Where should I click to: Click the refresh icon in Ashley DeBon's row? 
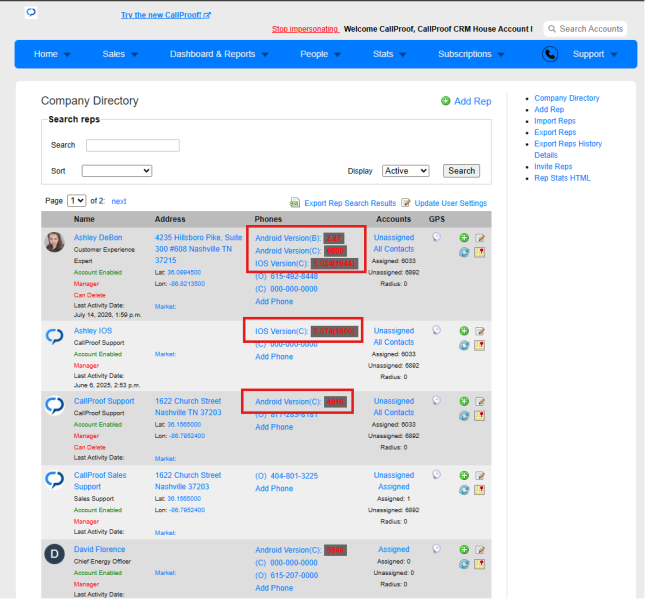(464, 252)
